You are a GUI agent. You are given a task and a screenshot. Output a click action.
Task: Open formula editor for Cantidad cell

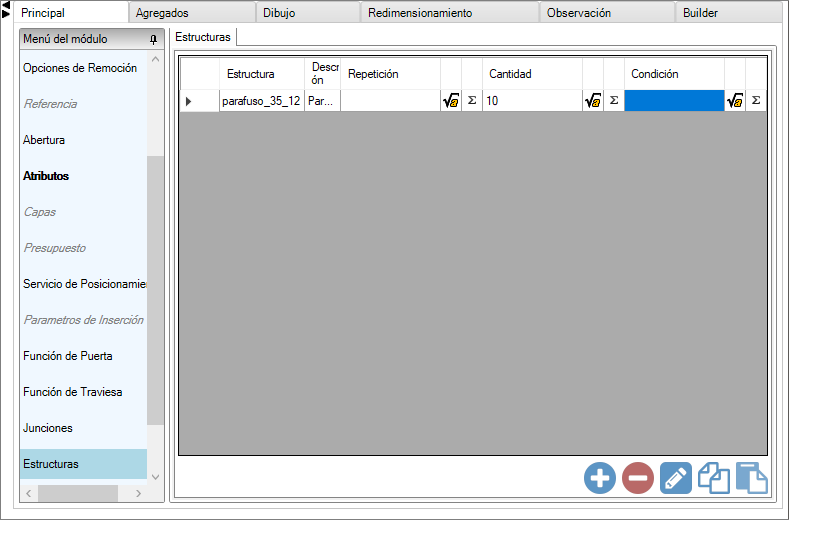tap(593, 100)
